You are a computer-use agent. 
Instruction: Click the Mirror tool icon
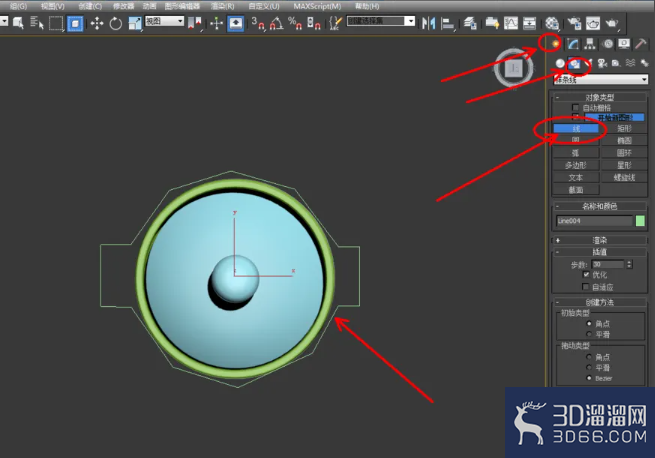428,23
